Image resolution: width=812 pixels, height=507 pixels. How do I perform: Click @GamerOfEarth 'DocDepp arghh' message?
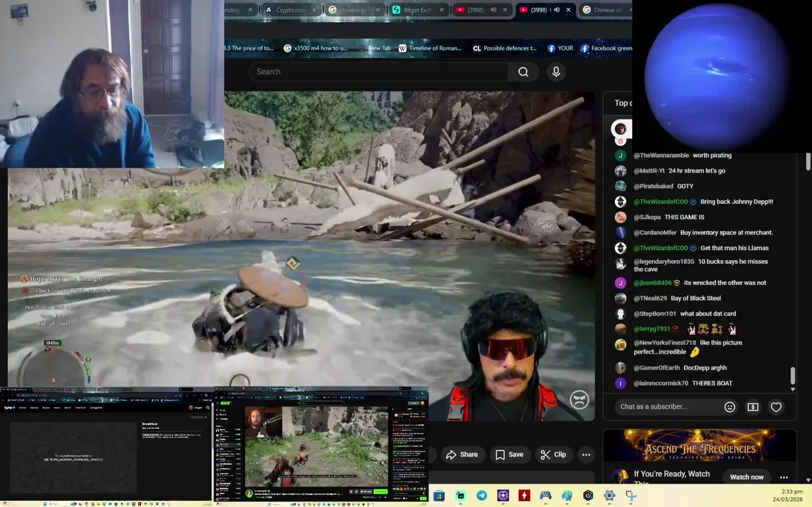[x=705, y=368]
